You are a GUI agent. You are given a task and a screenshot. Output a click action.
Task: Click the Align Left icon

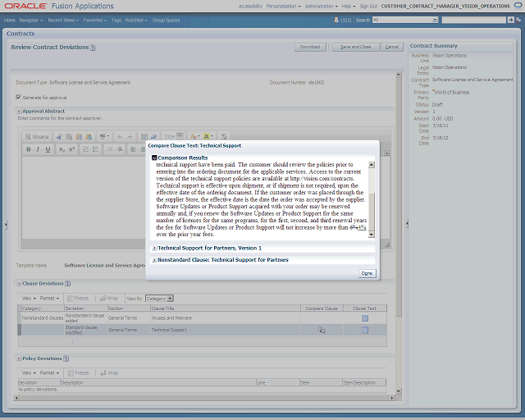pyautogui.click(x=133, y=149)
